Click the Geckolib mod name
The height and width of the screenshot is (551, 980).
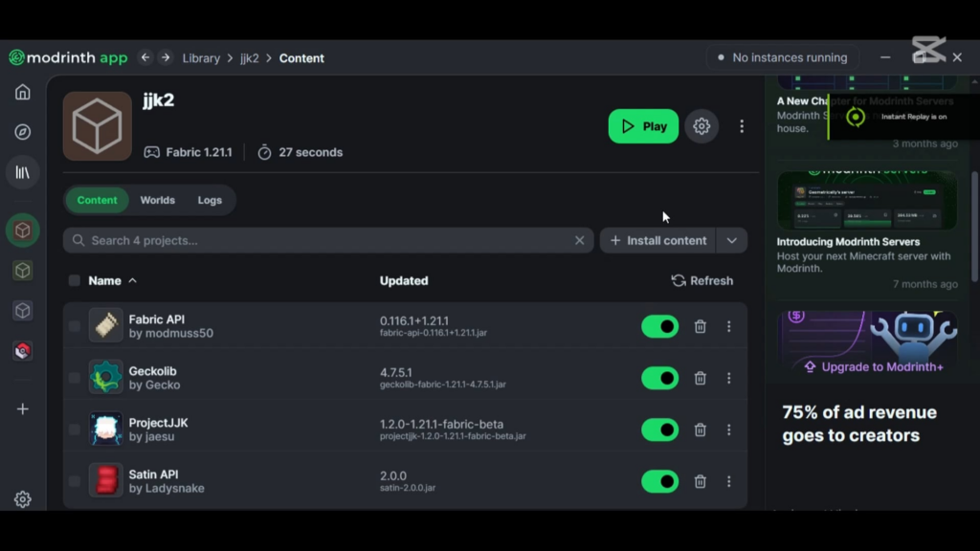152,371
